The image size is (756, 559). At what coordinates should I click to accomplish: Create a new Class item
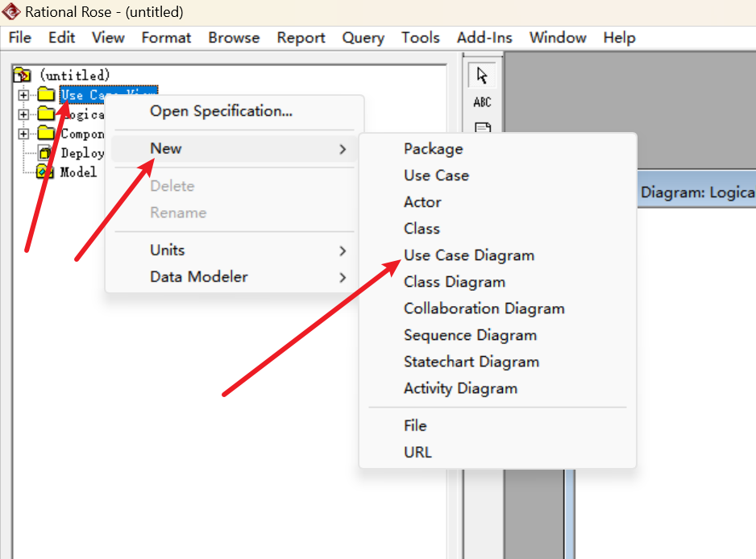pyautogui.click(x=497, y=229)
